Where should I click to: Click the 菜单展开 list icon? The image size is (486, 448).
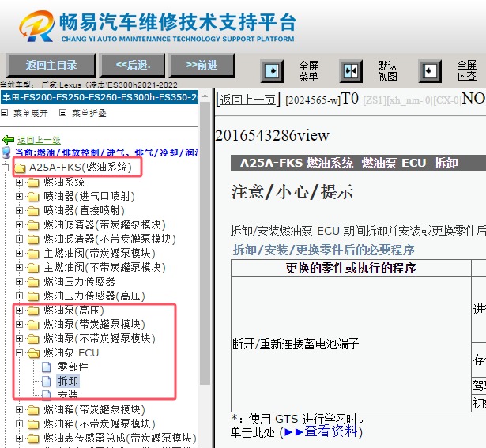click(x=4, y=113)
